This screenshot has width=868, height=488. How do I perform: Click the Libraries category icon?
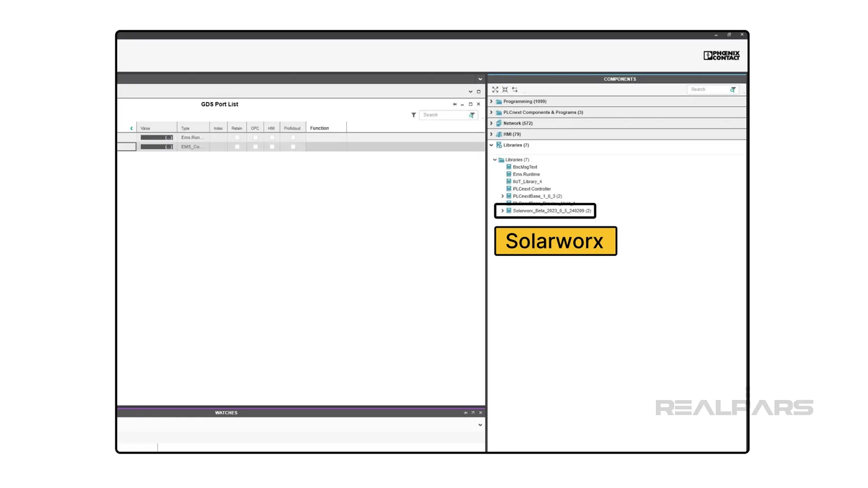(499, 145)
